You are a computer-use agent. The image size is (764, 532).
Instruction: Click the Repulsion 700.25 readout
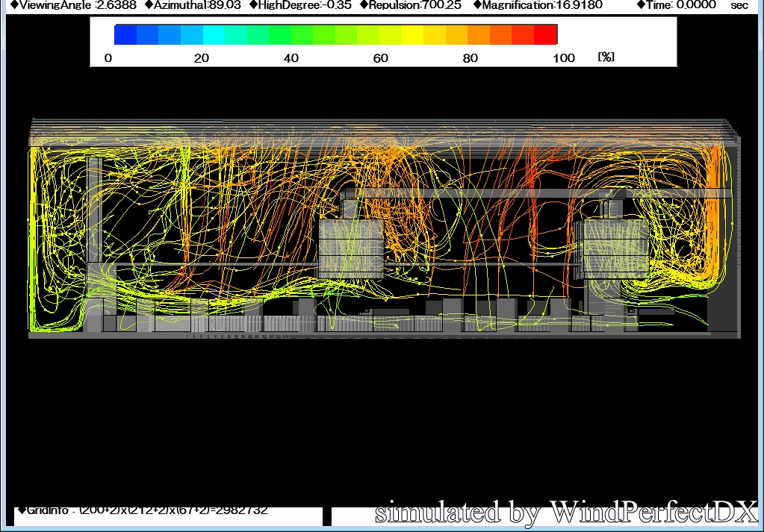click(414, 5)
